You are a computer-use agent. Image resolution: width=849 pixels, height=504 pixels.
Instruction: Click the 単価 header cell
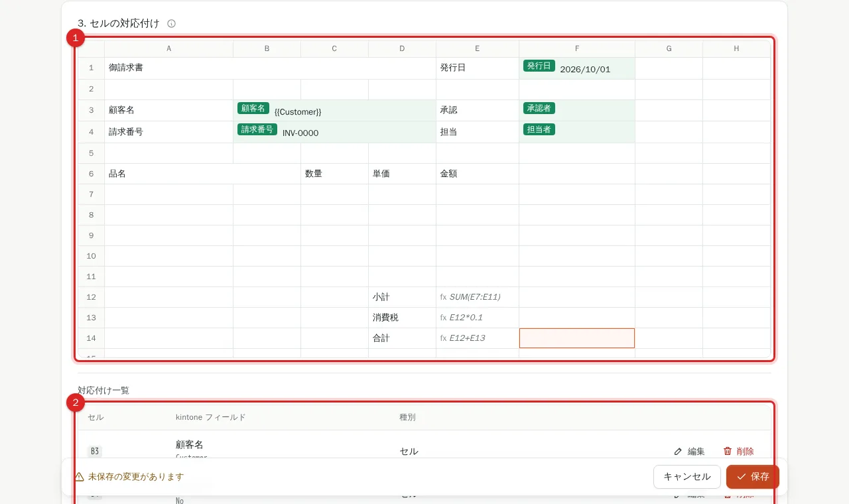click(x=402, y=174)
